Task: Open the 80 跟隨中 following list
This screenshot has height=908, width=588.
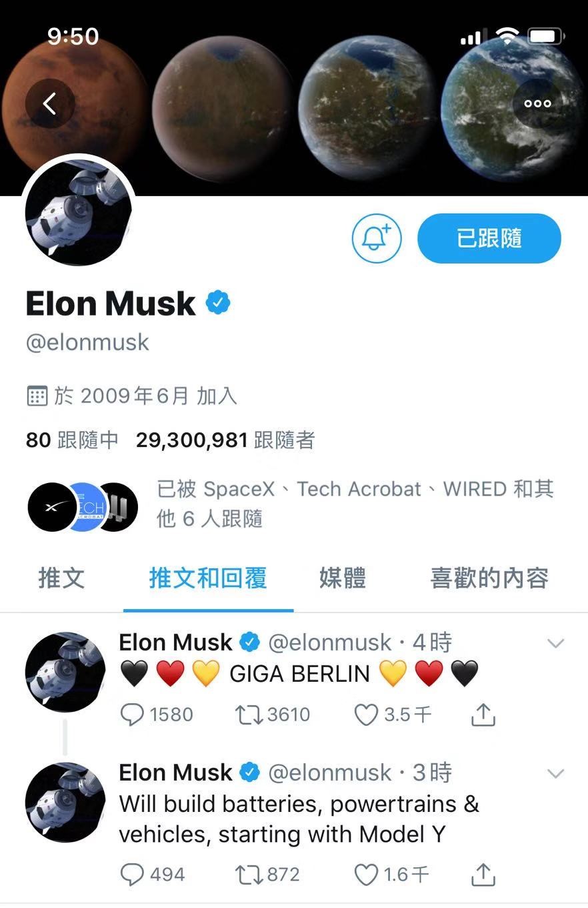Action: click(72, 440)
